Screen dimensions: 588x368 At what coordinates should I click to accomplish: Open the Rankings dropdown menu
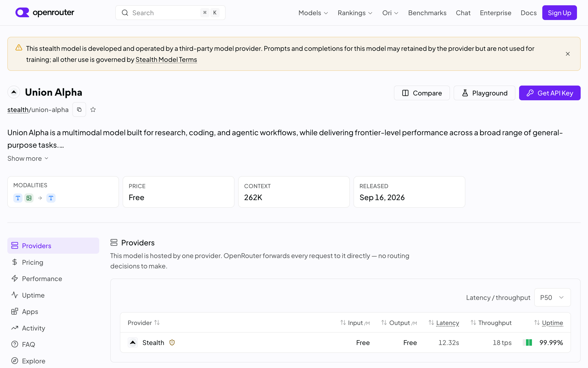coord(355,13)
